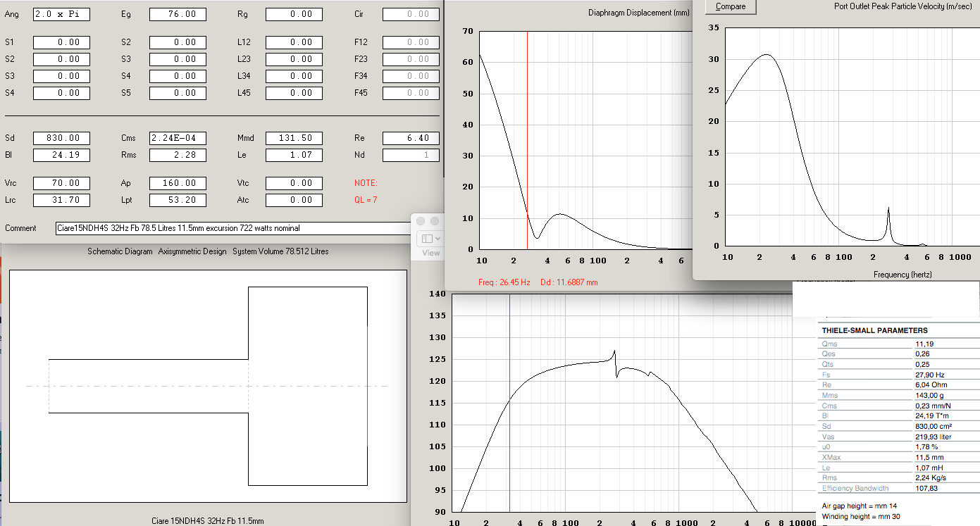Click the L23 length field
Image resolution: width=980 pixels, height=526 pixels.
pyautogui.click(x=294, y=59)
